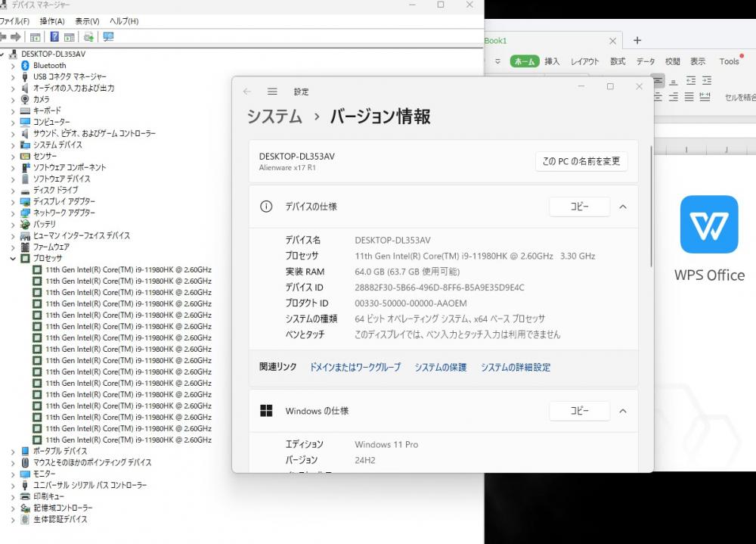Image resolution: width=756 pixels, height=544 pixels.
Task: Expand the Bluetooth tree node
Action: (13, 66)
